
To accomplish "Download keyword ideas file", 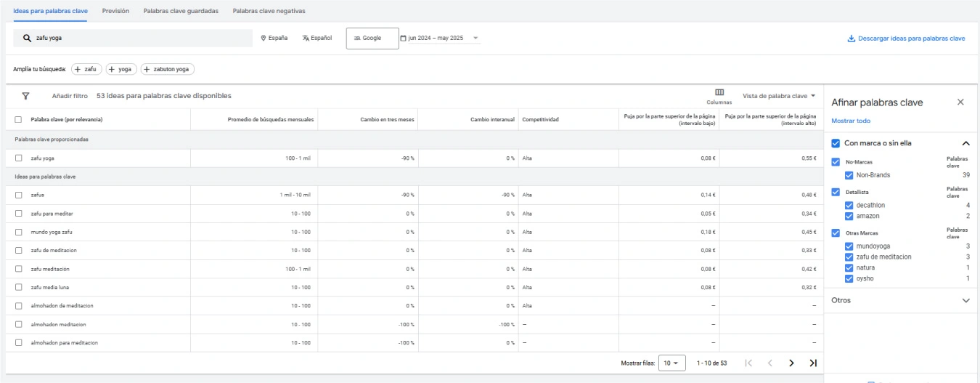I will click(906, 39).
